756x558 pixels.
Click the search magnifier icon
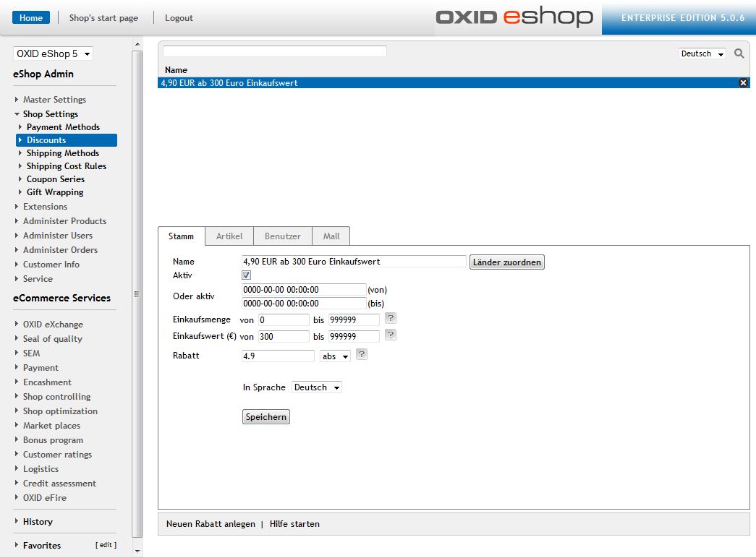(x=739, y=53)
